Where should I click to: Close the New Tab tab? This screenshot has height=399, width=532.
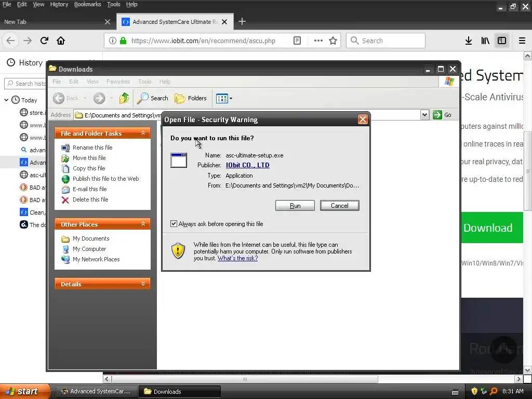108,22
